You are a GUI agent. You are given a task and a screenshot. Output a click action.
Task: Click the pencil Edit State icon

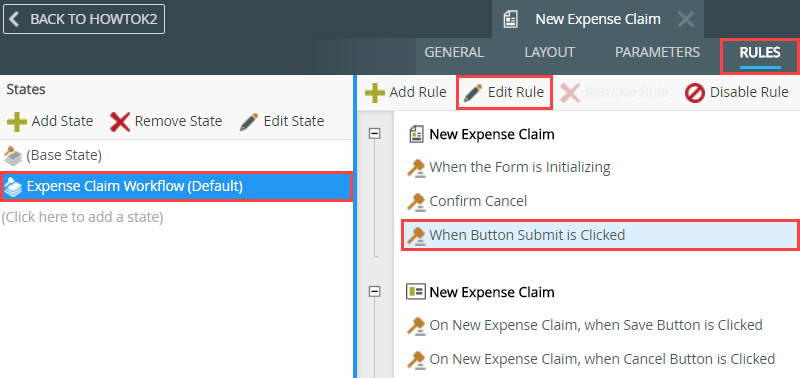click(x=248, y=121)
